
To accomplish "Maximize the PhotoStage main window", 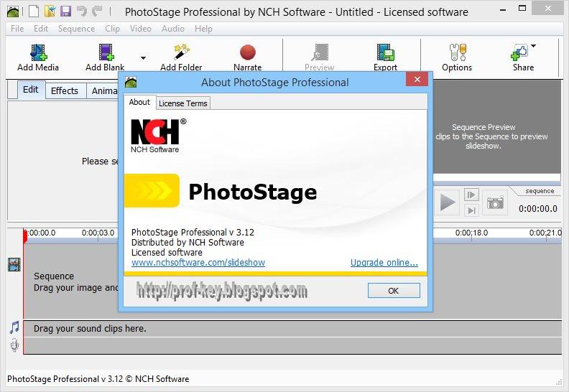I will [522, 9].
